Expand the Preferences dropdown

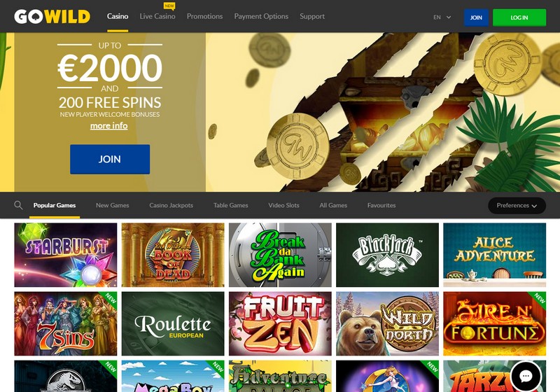(517, 206)
